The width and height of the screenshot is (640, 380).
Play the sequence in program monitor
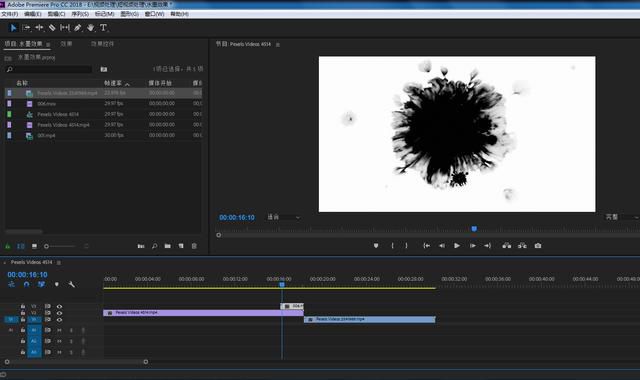tap(457, 246)
